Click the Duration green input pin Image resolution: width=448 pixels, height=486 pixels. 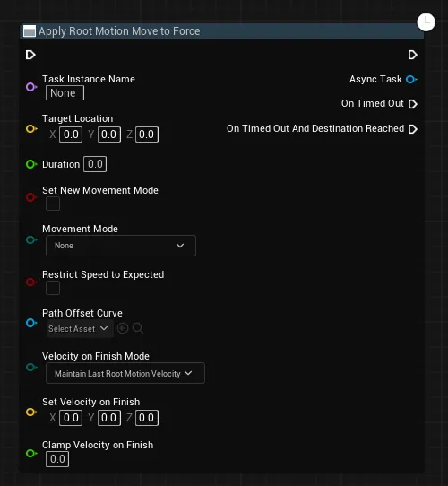[x=31, y=164]
